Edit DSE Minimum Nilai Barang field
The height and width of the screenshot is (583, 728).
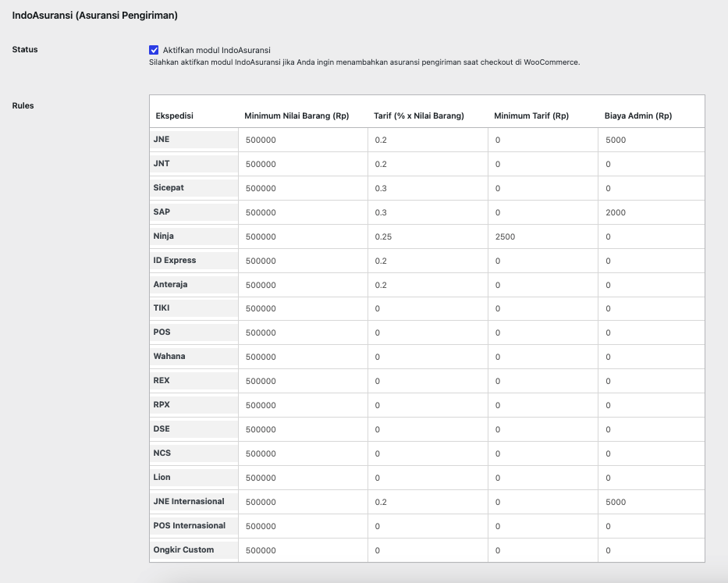304,429
